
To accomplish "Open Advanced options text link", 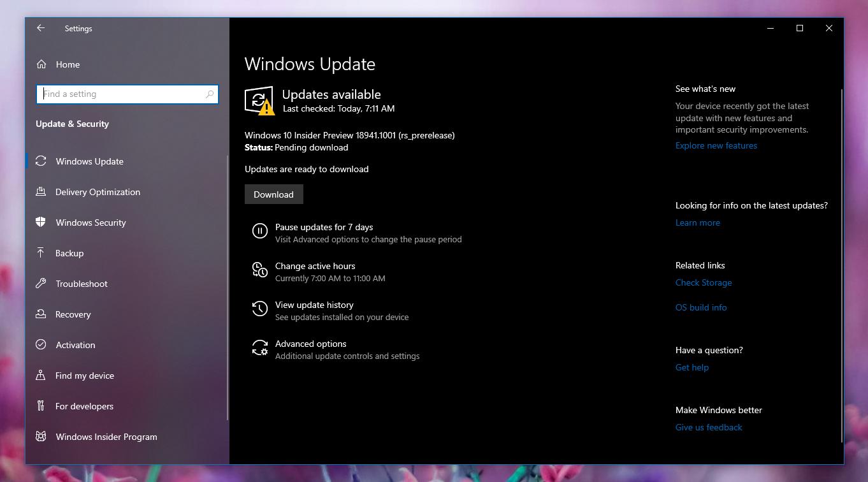I will tap(310, 344).
